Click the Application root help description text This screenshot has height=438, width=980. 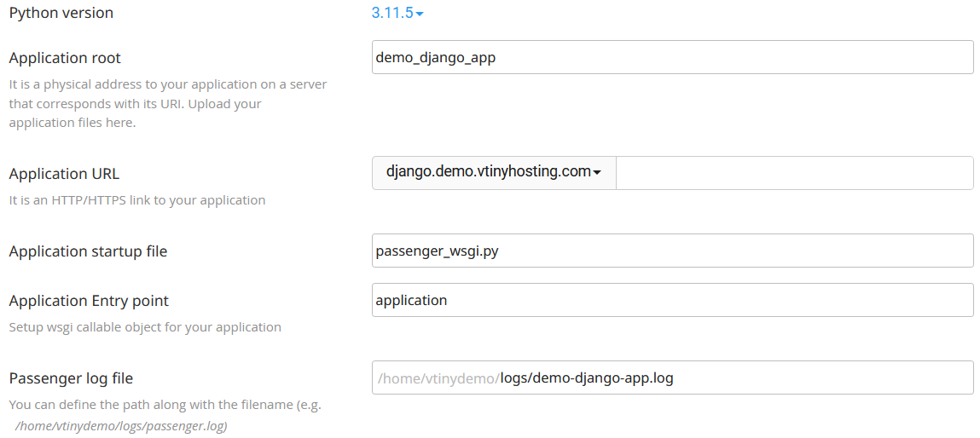[167, 103]
